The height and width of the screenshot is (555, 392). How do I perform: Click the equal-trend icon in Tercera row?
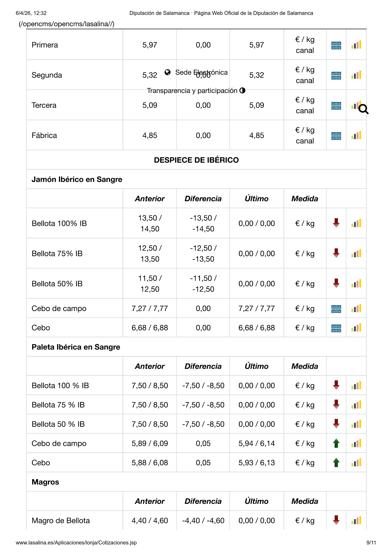coord(336,105)
